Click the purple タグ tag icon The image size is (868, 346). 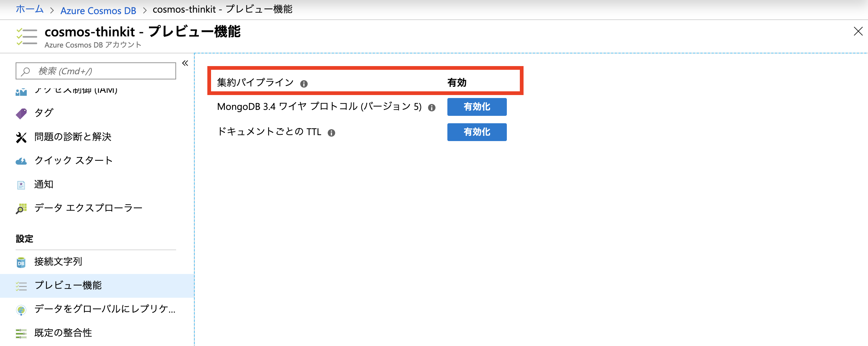[x=21, y=113]
